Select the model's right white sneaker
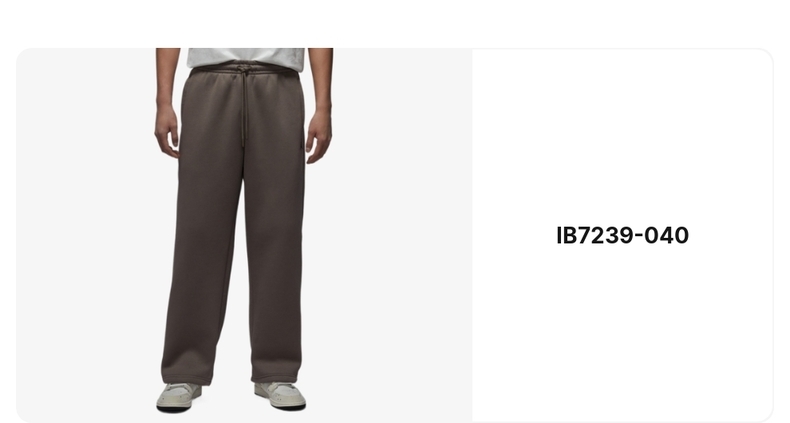The image size is (790, 423). (x=280, y=396)
